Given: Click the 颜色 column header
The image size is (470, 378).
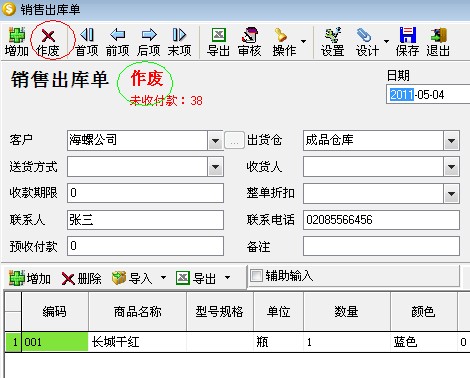Looking at the screenshot, I should 424,312.
